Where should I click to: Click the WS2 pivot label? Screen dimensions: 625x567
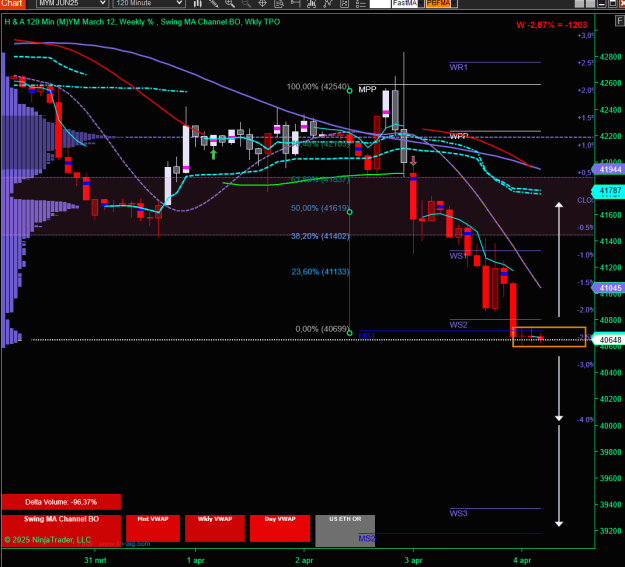[458, 325]
